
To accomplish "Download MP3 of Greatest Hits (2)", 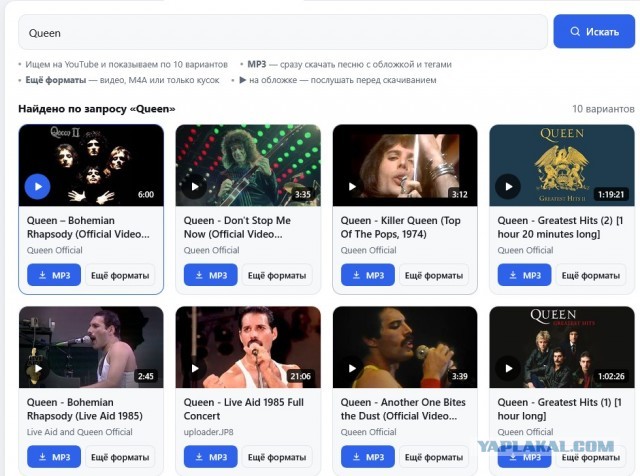I will pos(524,275).
